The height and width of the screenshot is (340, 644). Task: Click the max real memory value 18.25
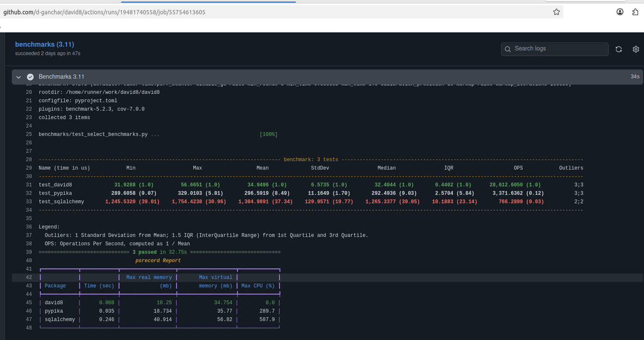(164, 303)
